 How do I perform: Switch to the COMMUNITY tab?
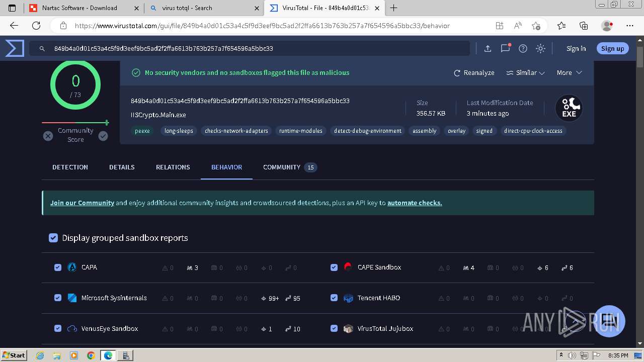[290, 167]
